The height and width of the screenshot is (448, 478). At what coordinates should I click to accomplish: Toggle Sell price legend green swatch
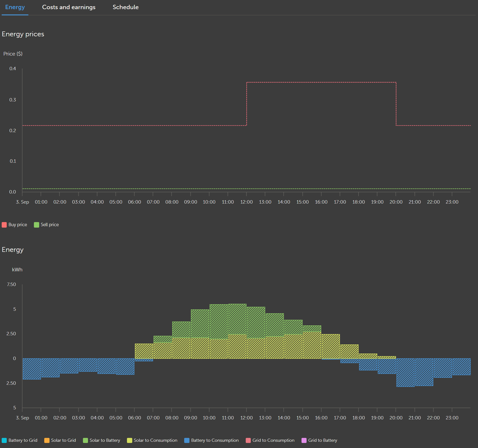(36, 225)
